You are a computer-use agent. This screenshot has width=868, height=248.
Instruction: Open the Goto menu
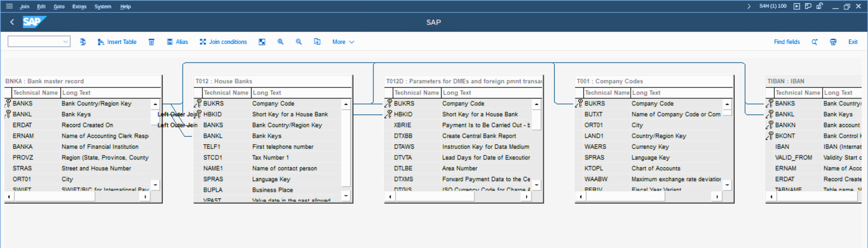point(59,6)
